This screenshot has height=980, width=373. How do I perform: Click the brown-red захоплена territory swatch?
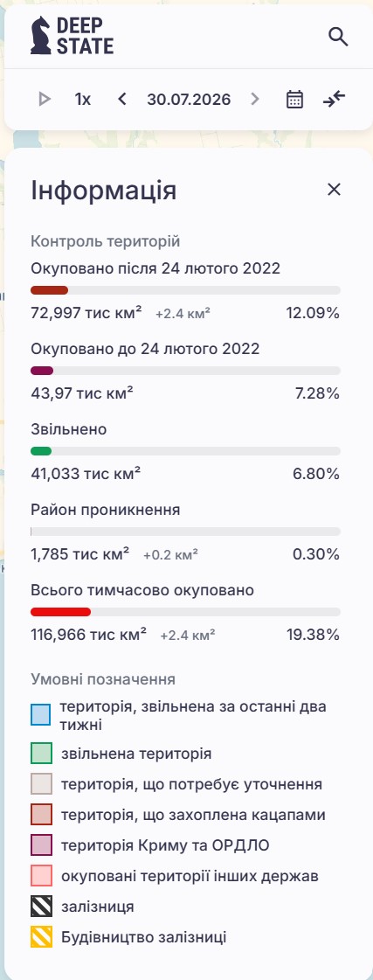pos(40,815)
